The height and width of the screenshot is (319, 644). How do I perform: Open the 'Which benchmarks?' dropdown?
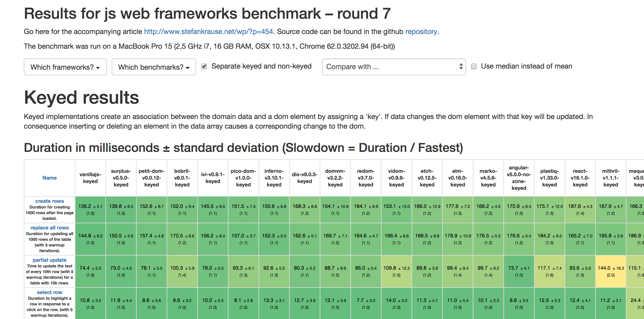[x=154, y=67]
